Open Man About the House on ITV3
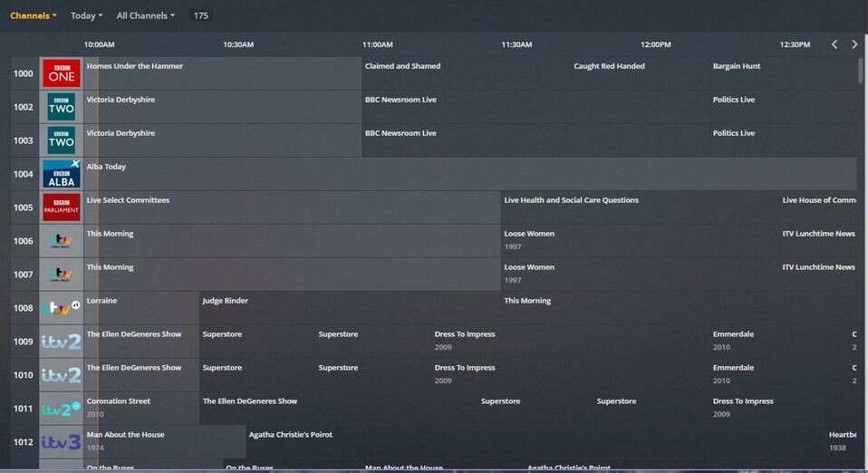The image size is (868, 473). [164, 442]
